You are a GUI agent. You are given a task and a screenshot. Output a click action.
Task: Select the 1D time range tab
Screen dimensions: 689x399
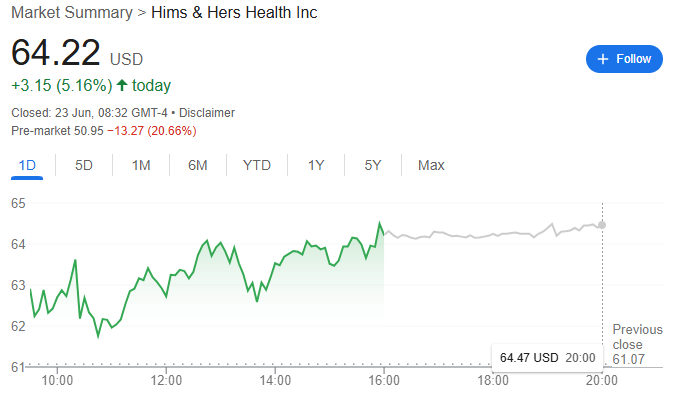point(27,165)
